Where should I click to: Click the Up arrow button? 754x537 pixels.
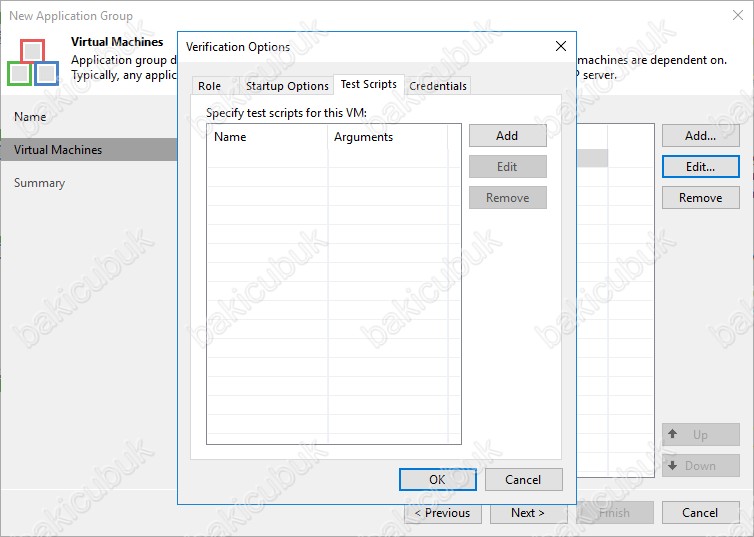pyautogui.click(x=701, y=435)
